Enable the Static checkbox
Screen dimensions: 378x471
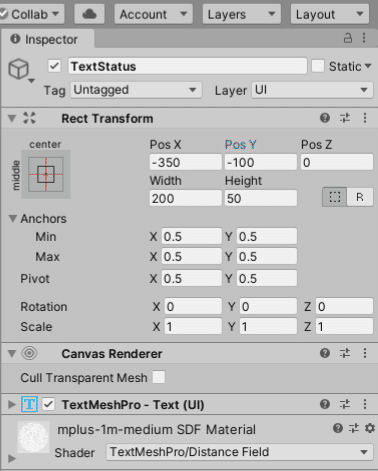318,66
